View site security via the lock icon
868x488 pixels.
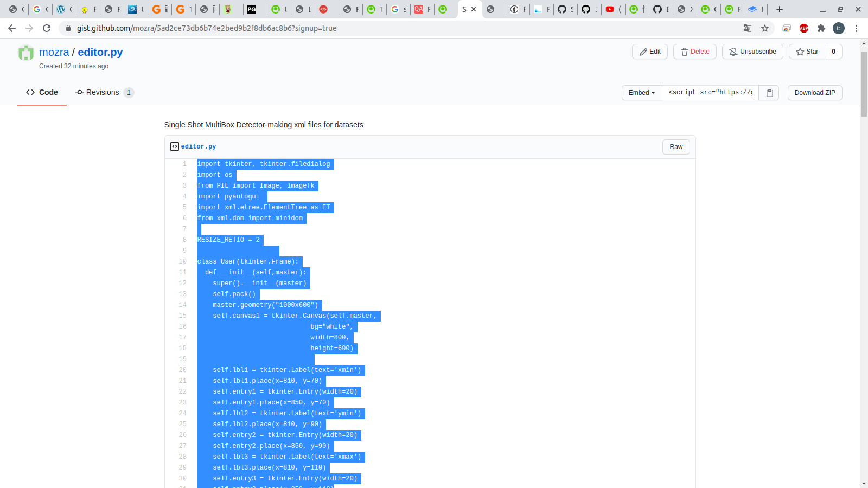point(68,28)
